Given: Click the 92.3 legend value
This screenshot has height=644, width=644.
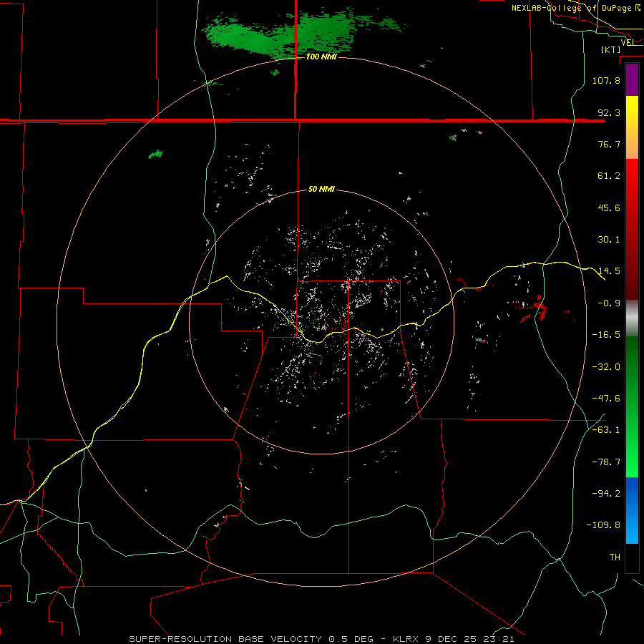Looking at the screenshot, I should click(609, 112).
